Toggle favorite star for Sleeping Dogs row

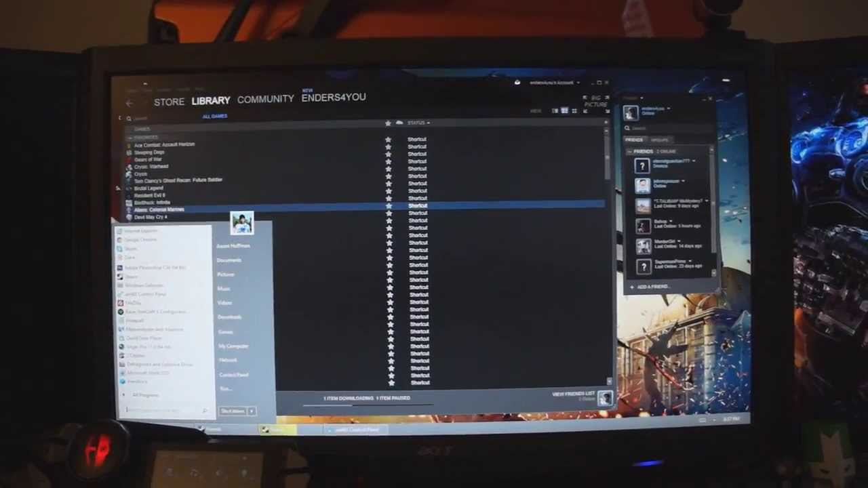[388, 146]
